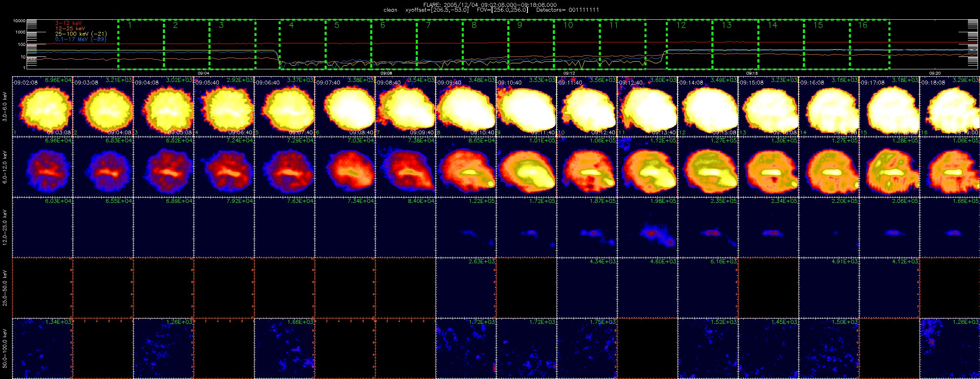The height and width of the screenshot is (379, 980).
Task: Click the 4.91E+03 peak value label
Action: [x=845, y=261]
